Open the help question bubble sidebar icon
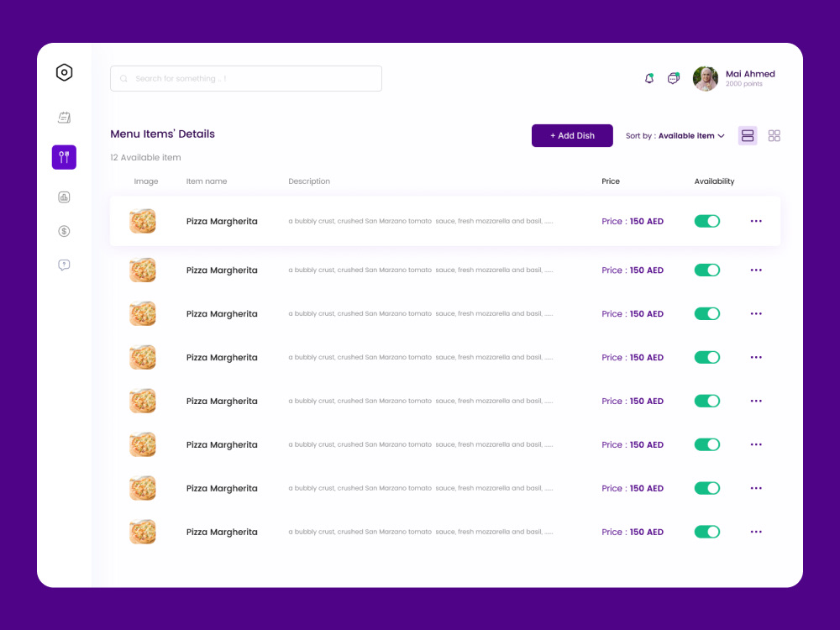840x630 pixels. pos(64,265)
